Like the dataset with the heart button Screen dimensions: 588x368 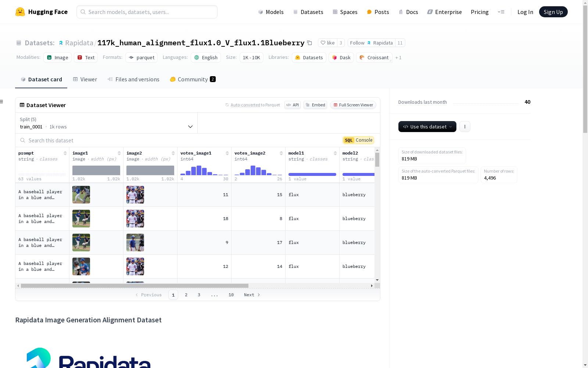point(327,43)
